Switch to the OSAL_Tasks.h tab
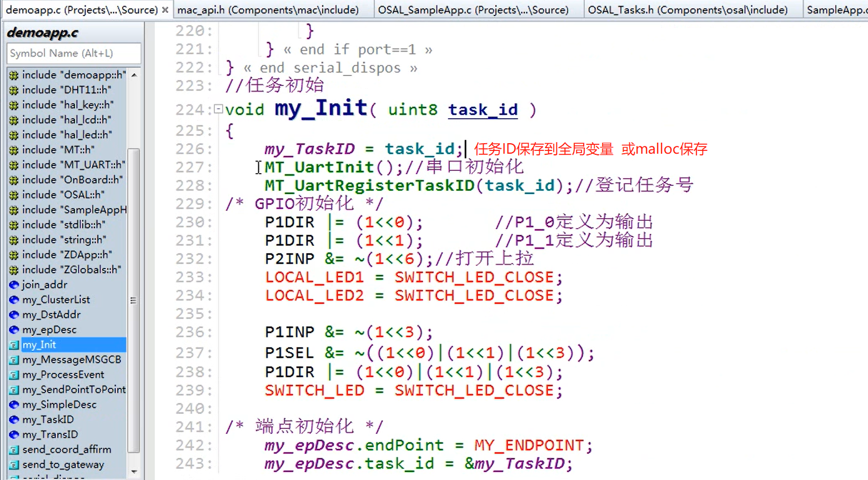The width and height of the screenshot is (868, 480). click(x=688, y=10)
